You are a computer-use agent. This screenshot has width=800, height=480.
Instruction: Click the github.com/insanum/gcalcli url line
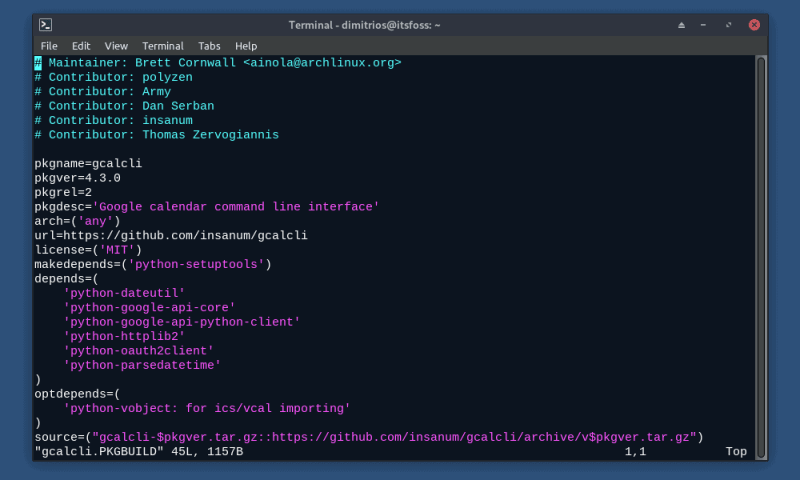170,236
